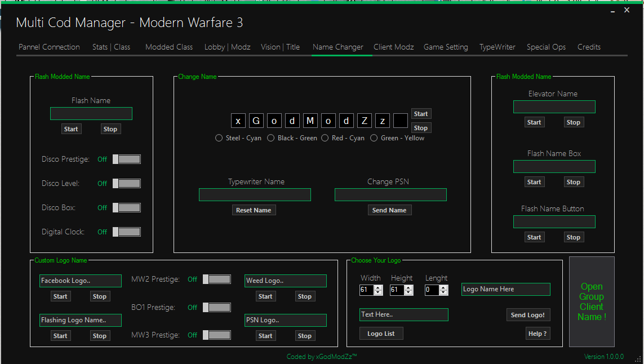View the Credits tab
The height and width of the screenshot is (364, 644).
pos(589,47)
